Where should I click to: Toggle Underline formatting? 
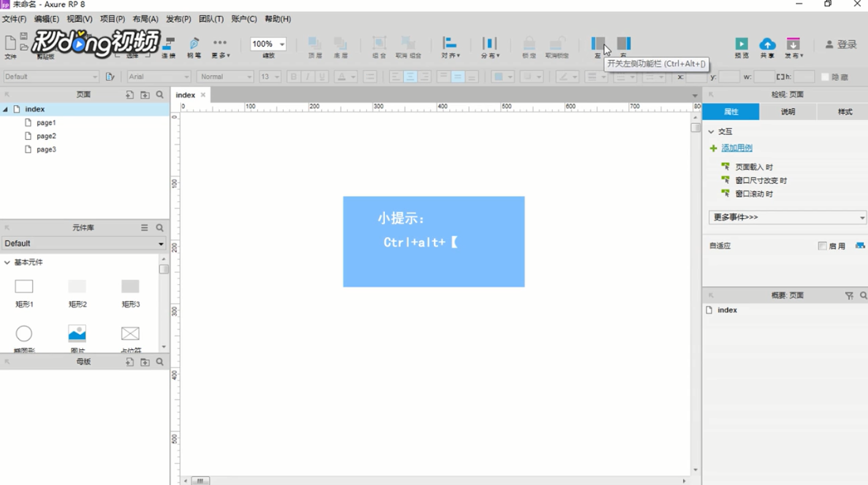coord(322,77)
